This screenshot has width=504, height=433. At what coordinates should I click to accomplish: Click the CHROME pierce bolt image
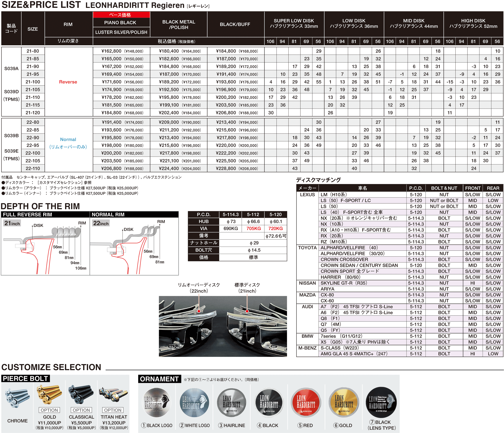tap(17, 398)
